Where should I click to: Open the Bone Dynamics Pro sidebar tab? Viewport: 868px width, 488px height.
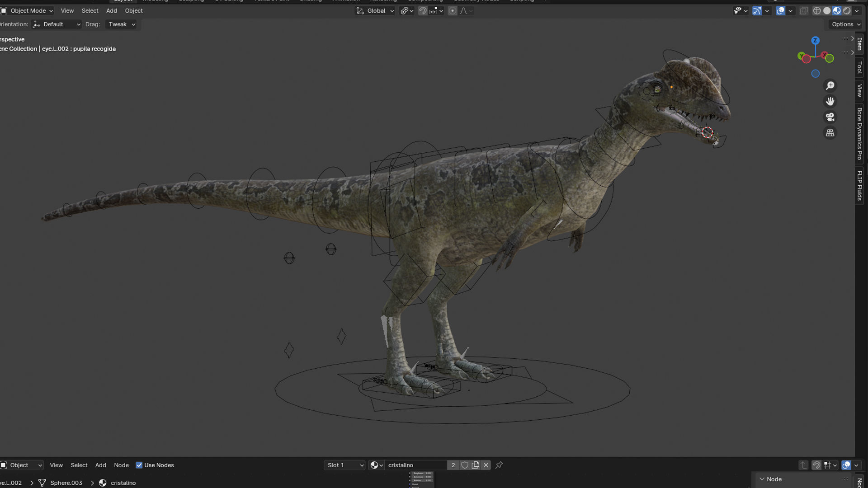pyautogui.click(x=859, y=133)
